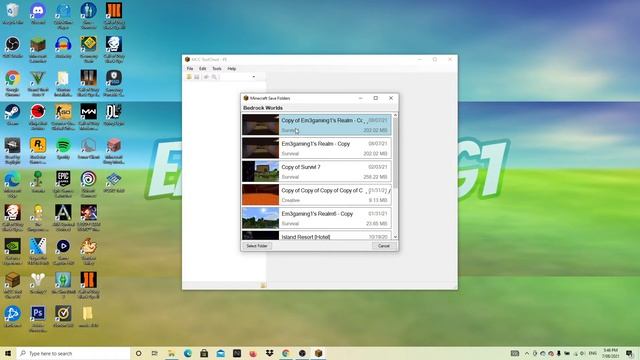Open the Rockstar Games Launcher desktop icon
This screenshot has height=360, width=640.
pyautogui.click(x=38, y=150)
